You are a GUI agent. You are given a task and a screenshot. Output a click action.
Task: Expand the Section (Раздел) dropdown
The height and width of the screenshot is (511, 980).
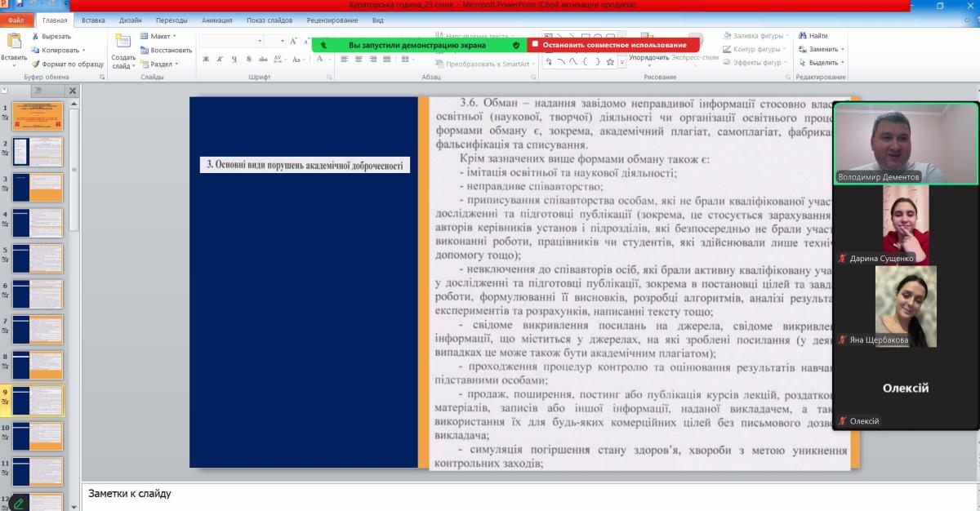click(159, 64)
